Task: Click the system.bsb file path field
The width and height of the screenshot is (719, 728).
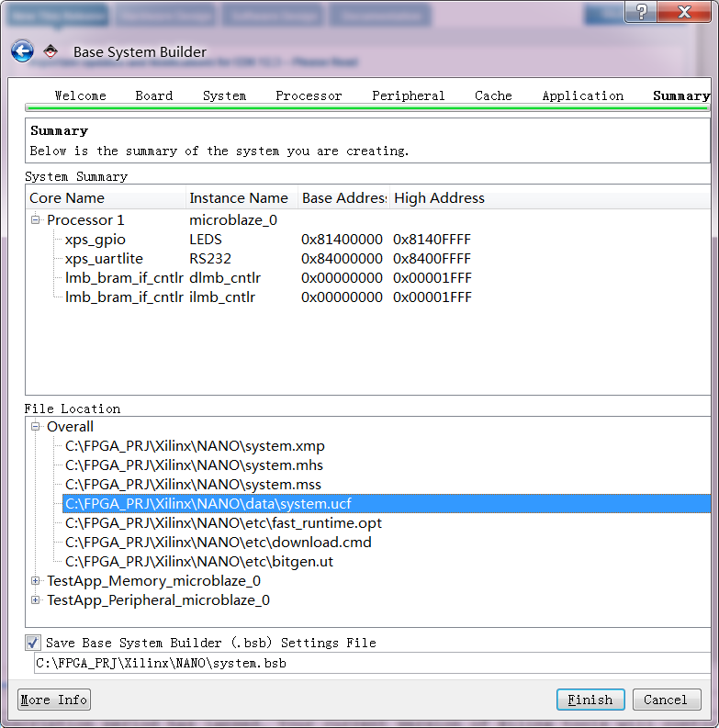Action: click(x=367, y=663)
